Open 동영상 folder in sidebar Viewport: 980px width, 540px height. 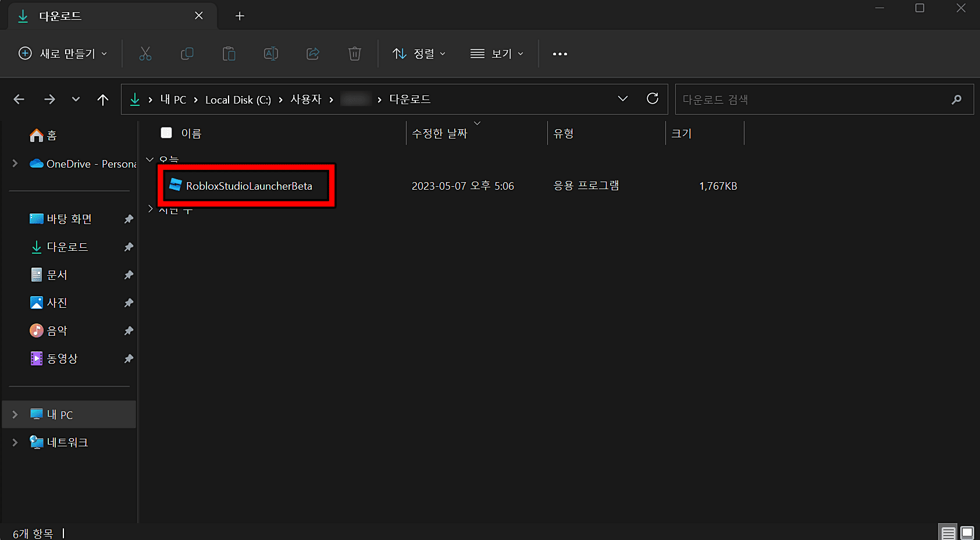[54, 358]
